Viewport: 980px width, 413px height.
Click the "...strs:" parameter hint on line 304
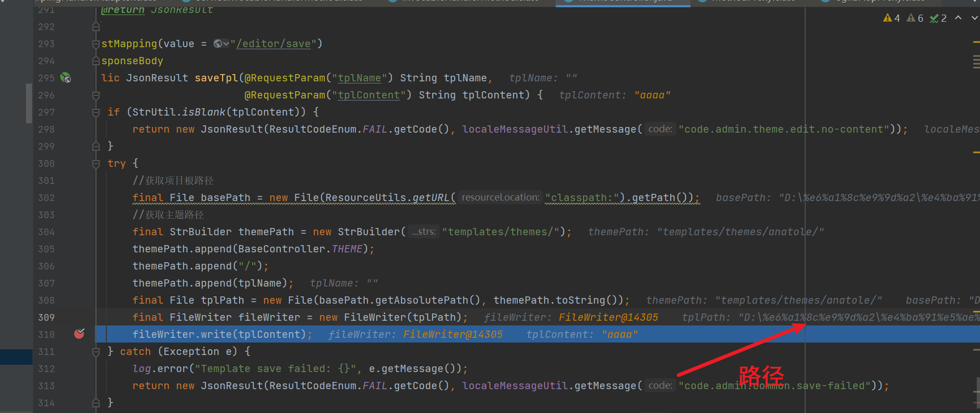point(423,232)
